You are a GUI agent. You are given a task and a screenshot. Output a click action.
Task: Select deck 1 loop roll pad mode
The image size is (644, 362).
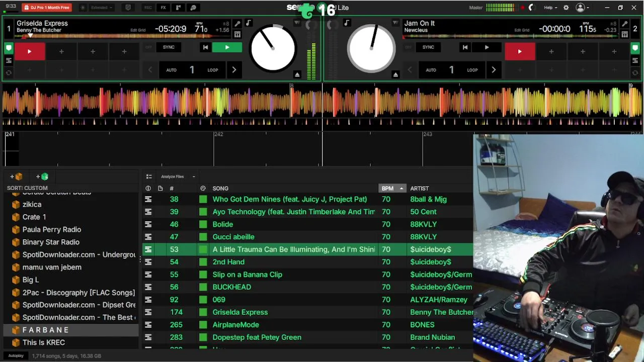[x=9, y=73]
